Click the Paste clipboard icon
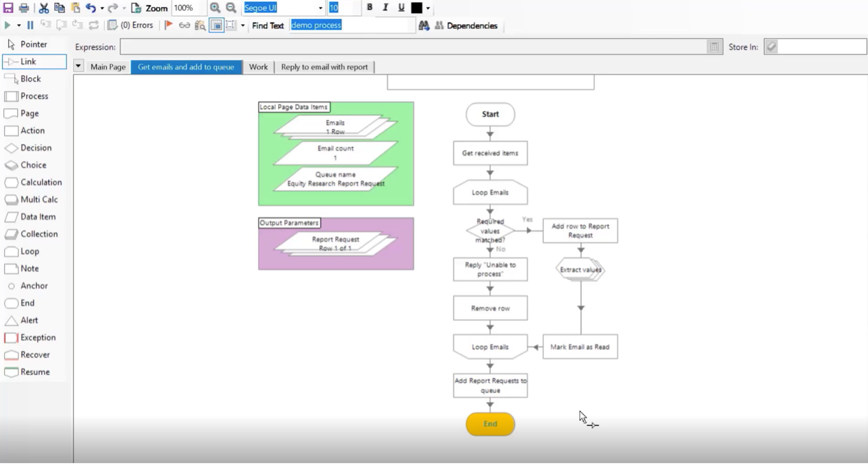Screen dimensions: 868x465 pos(75,8)
